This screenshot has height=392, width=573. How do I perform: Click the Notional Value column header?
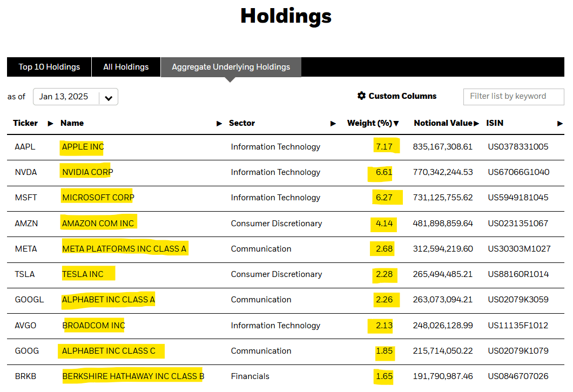coord(443,123)
